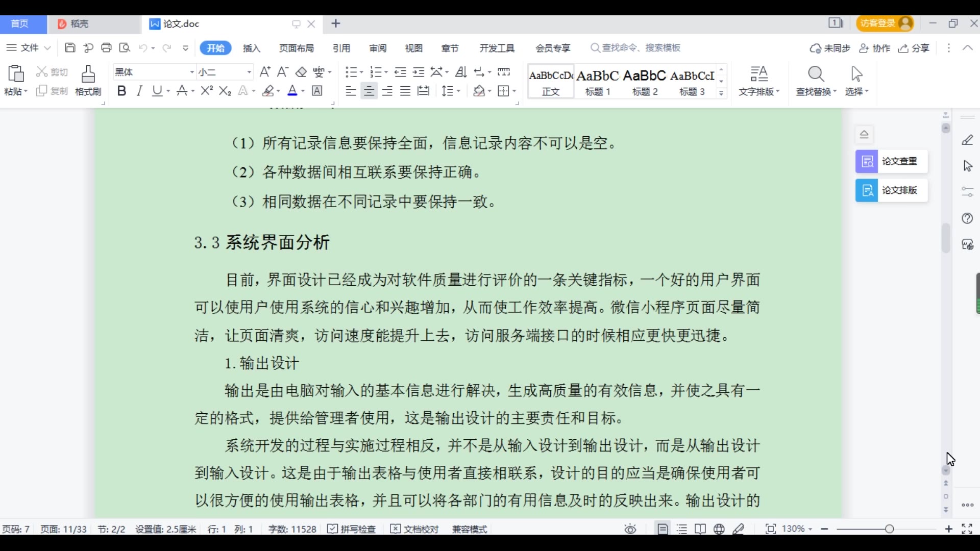Click the Superscript X² icon
Viewport: 980px width, 551px height.
[207, 91]
